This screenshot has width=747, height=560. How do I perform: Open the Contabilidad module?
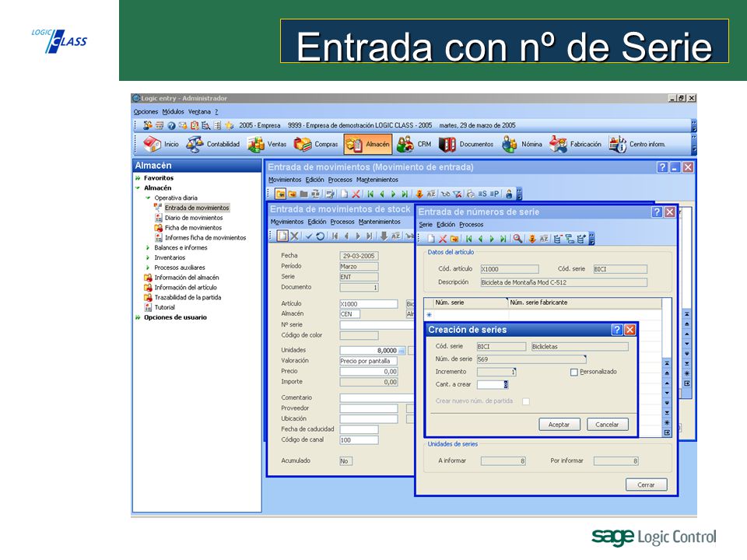point(213,144)
